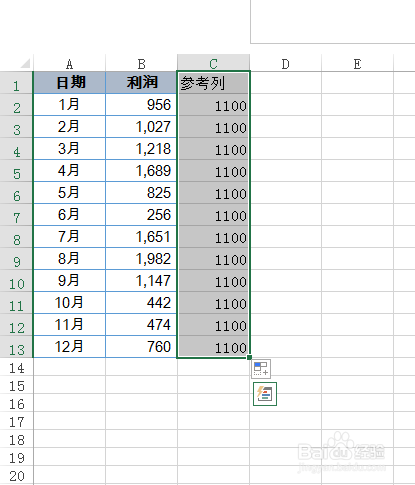Select row 13 header
This screenshot has height=485, width=415.
16,347
